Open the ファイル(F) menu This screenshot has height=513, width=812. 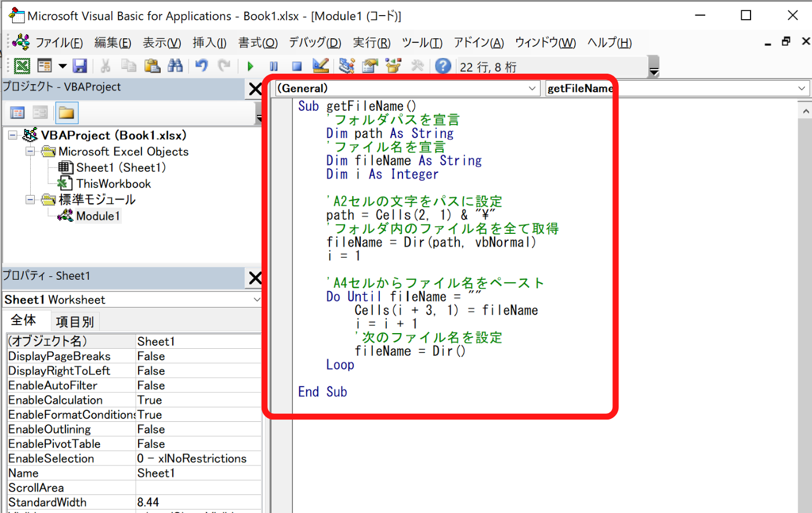[x=59, y=42]
